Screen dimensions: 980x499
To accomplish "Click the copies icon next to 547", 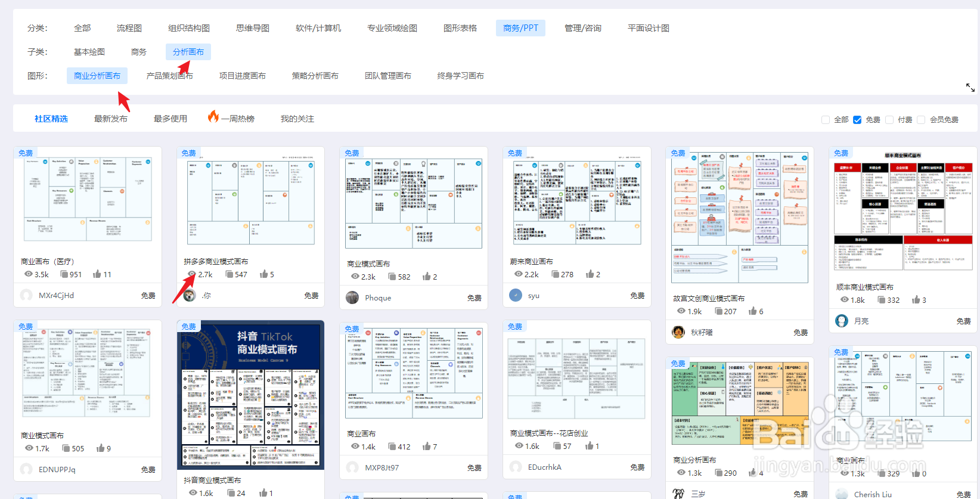I will [x=230, y=274].
